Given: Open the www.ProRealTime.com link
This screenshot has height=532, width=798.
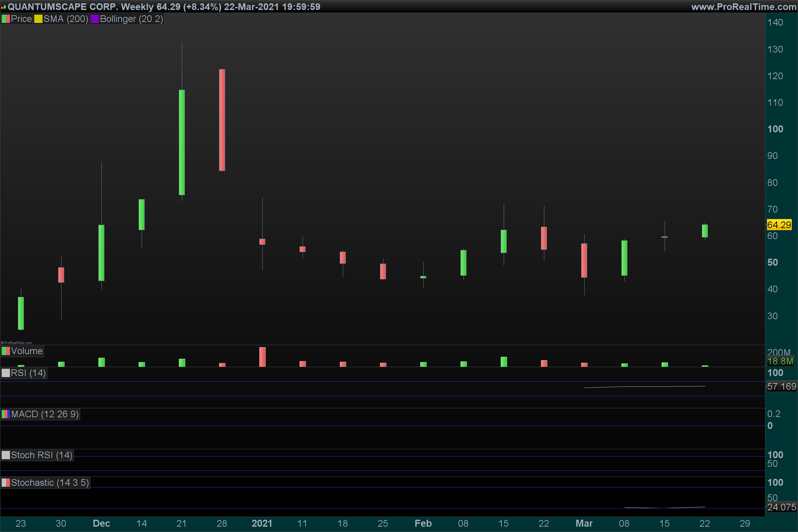Looking at the screenshot, I should pos(744,7).
